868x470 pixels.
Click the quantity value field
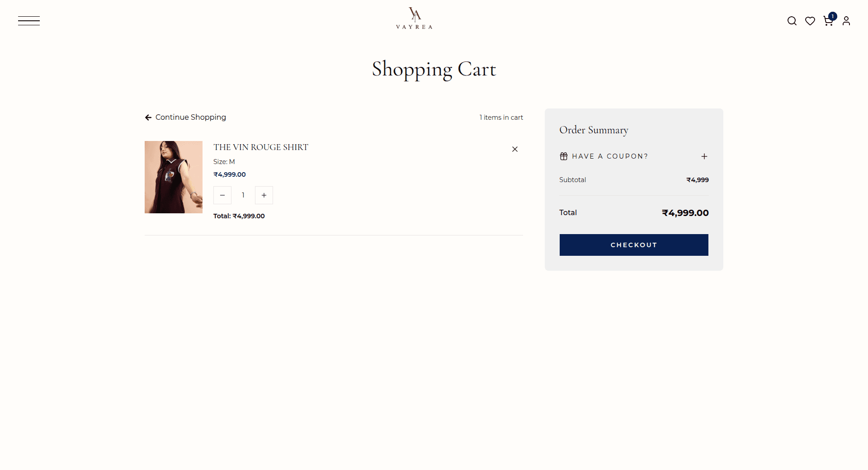[x=243, y=195]
